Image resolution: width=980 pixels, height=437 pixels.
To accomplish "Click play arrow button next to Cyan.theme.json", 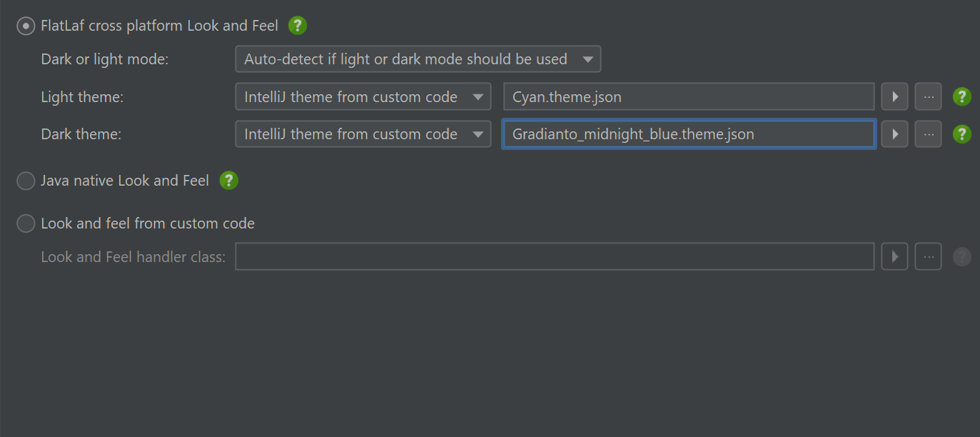I will pos(894,96).
